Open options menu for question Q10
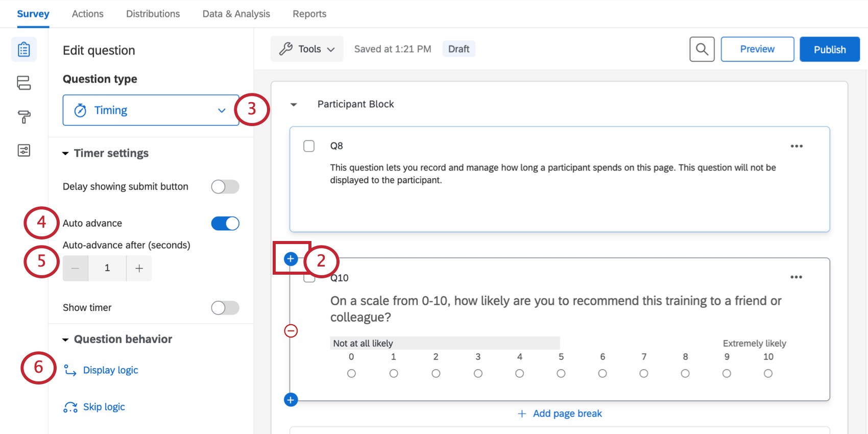Screen dimensions: 868x434 pos(796,277)
